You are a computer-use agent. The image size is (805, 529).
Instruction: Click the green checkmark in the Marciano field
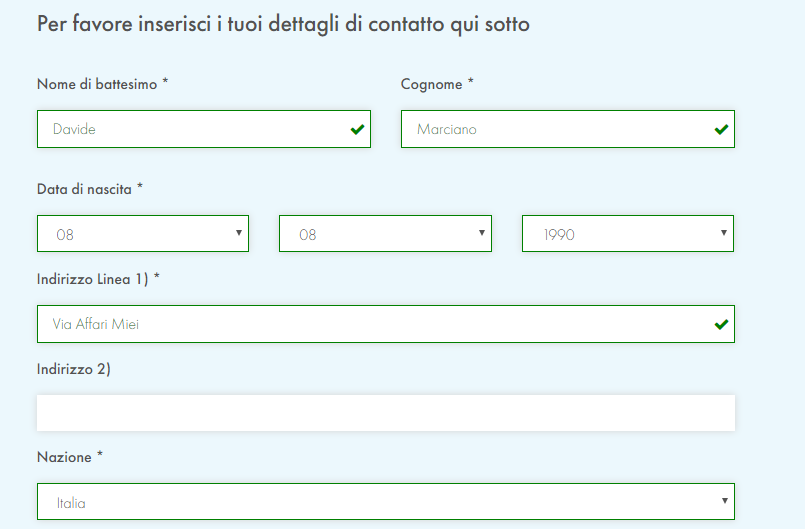click(x=721, y=129)
